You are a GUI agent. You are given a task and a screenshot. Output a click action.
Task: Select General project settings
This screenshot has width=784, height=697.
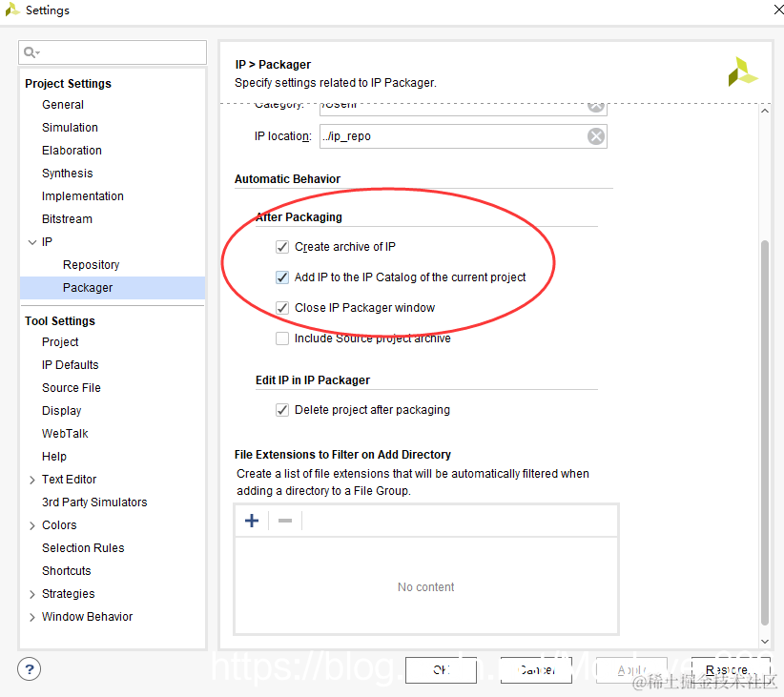pyautogui.click(x=63, y=105)
